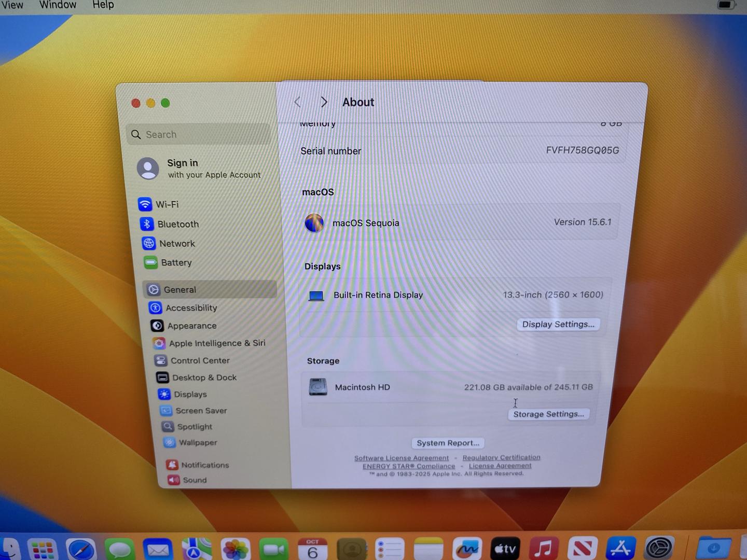The image size is (747, 560).
Task: Click the forward chevron arrow
Action: pyautogui.click(x=324, y=102)
